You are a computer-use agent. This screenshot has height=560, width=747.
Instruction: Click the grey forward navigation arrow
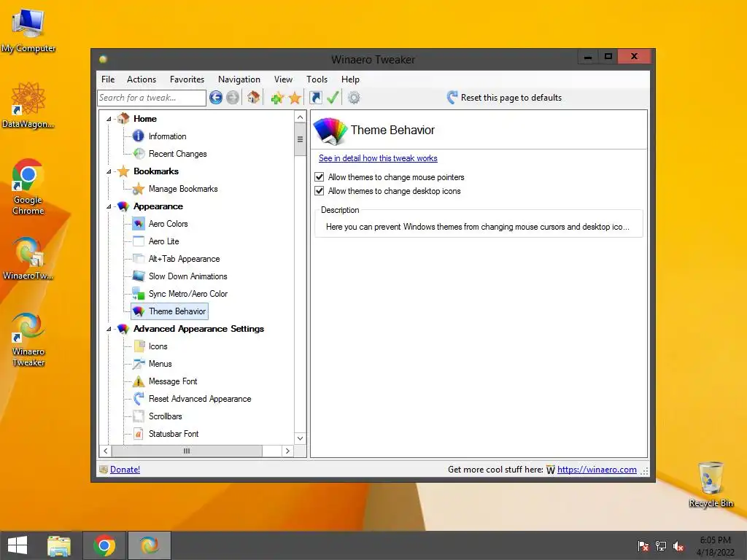233,98
